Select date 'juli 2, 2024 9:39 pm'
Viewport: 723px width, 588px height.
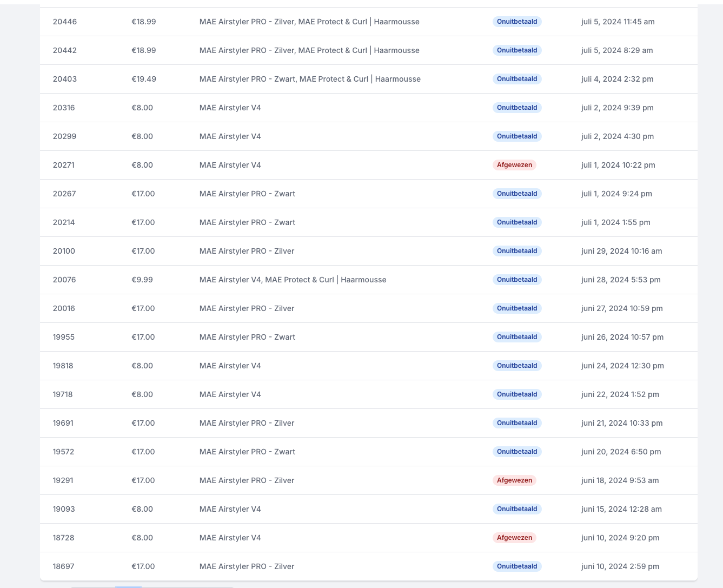617,108
